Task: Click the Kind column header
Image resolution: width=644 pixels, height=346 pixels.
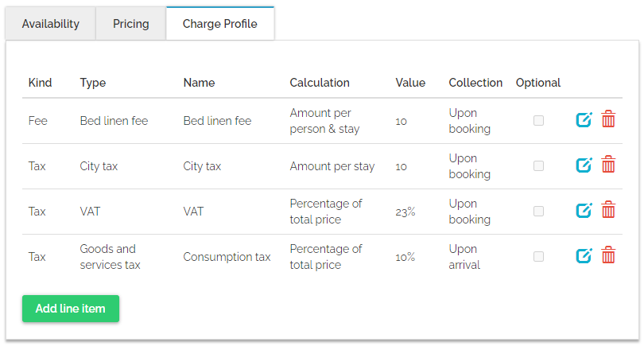Action: 40,83
